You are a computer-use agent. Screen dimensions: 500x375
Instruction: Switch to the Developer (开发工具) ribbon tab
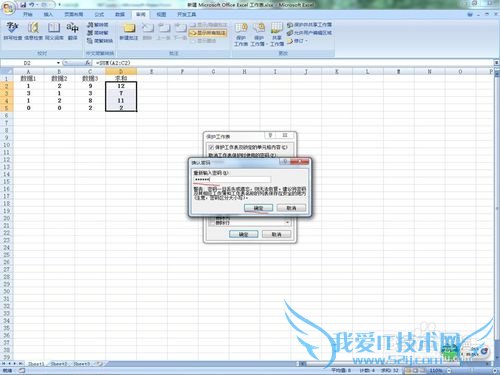186,14
